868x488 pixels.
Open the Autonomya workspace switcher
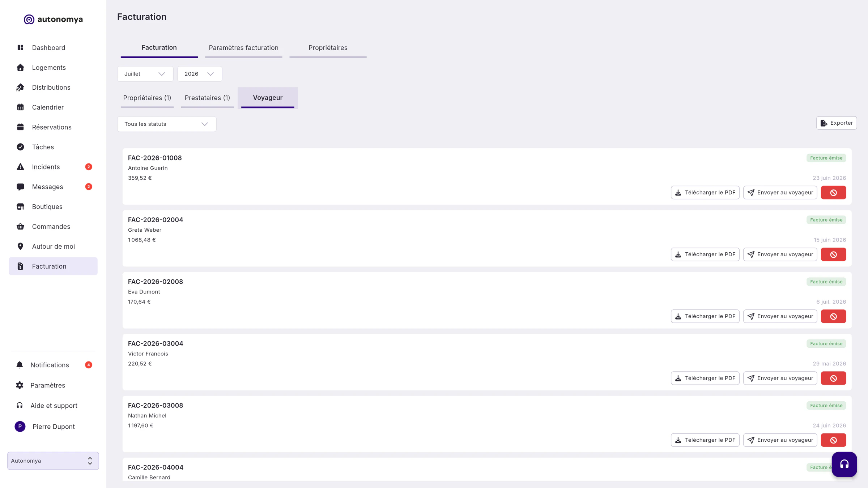tap(53, 461)
